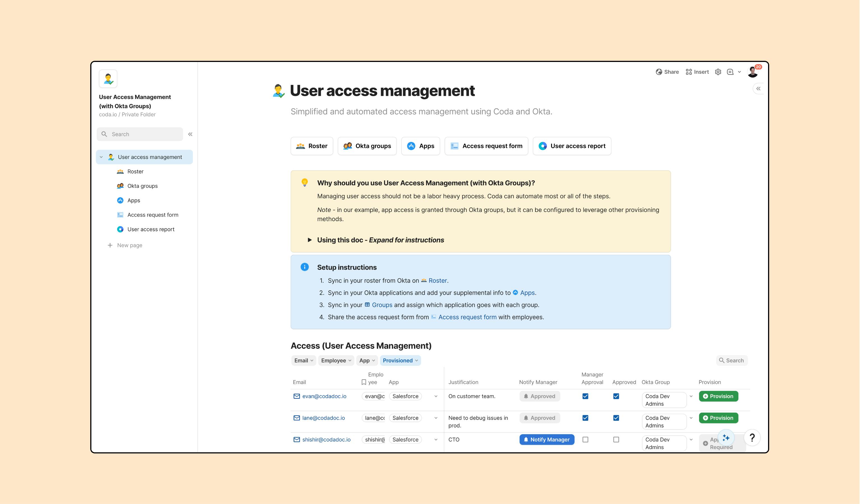Click the mail icon beside shishir@codadoc.io
860x504 pixels.
297,440
